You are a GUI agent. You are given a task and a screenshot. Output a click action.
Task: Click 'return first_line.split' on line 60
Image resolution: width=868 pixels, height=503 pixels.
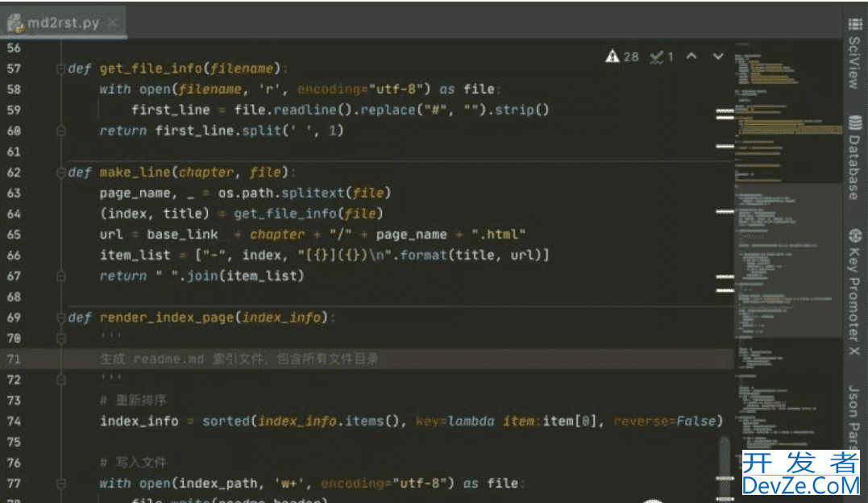tap(191, 131)
